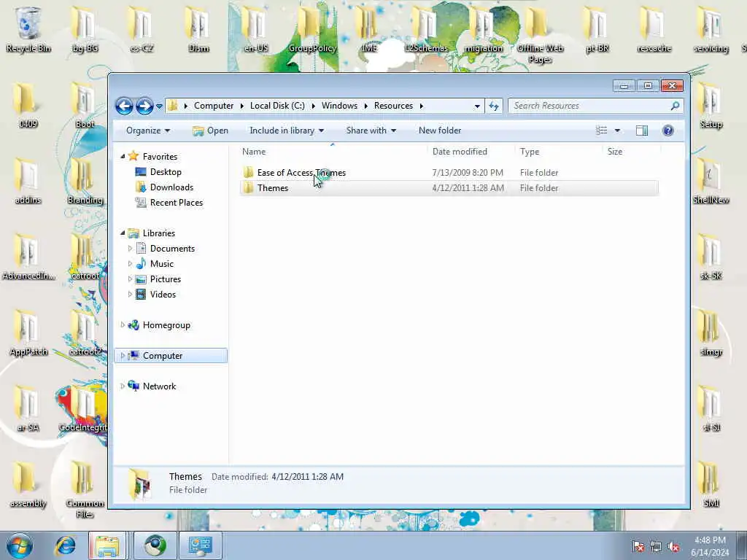Viewport: 747px width, 560px height.
Task: Expand the Documents library
Action: (130, 248)
